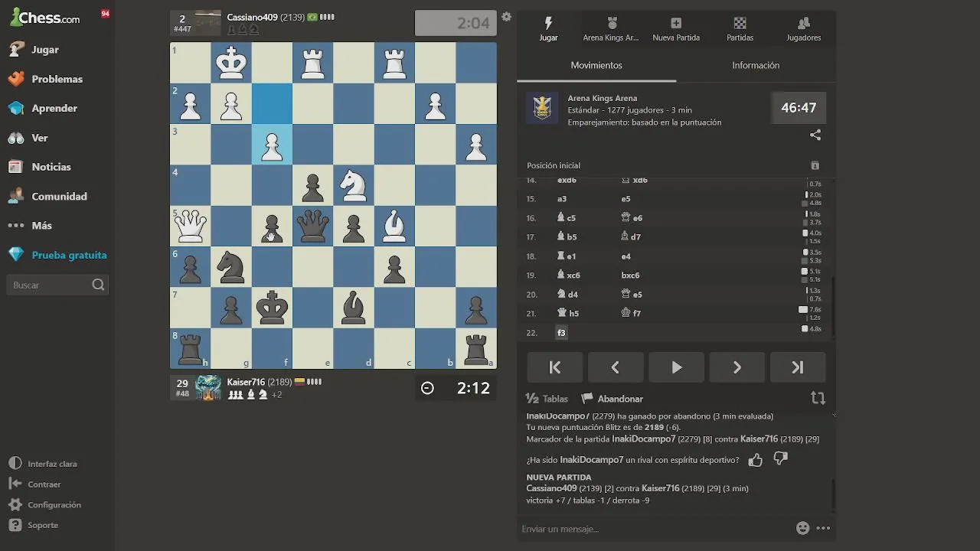Click the white knight on the board
Screen dimensions: 980x551
click(x=354, y=185)
